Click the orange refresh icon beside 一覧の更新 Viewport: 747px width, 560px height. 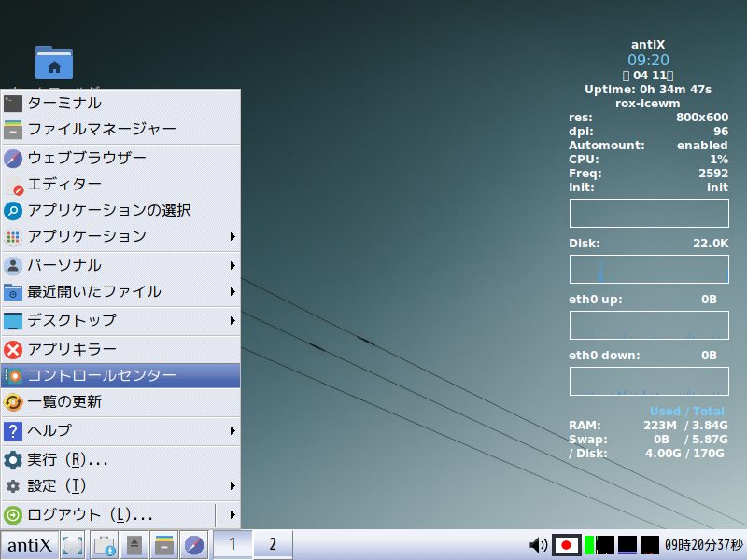click(x=13, y=402)
